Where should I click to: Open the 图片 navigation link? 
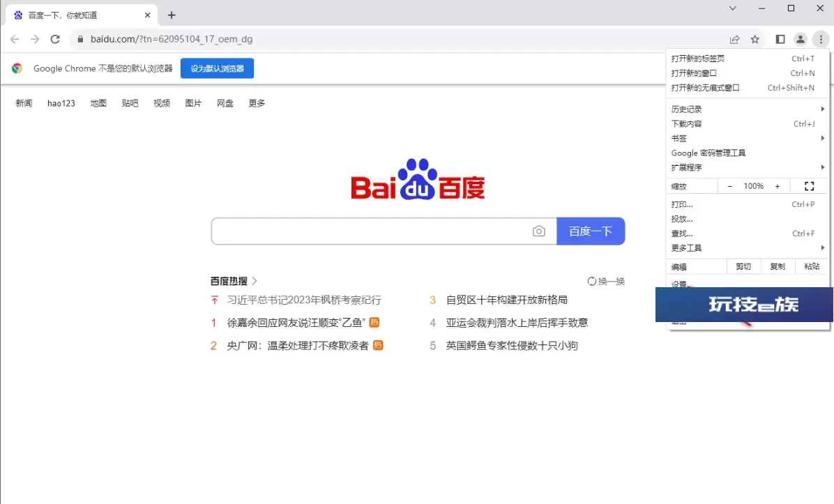pyautogui.click(x=193, y=103)
